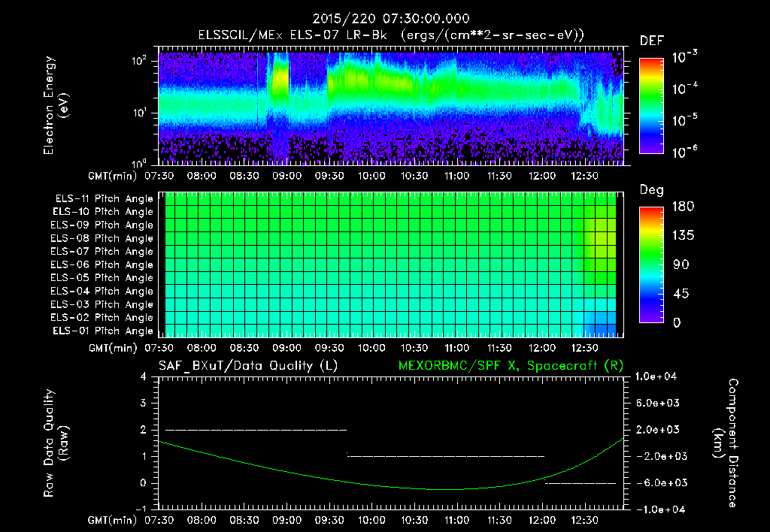
Task: Click the ELS-08 Pitch Angle row label
Action: pyautogui.click(x=102, y=238)
